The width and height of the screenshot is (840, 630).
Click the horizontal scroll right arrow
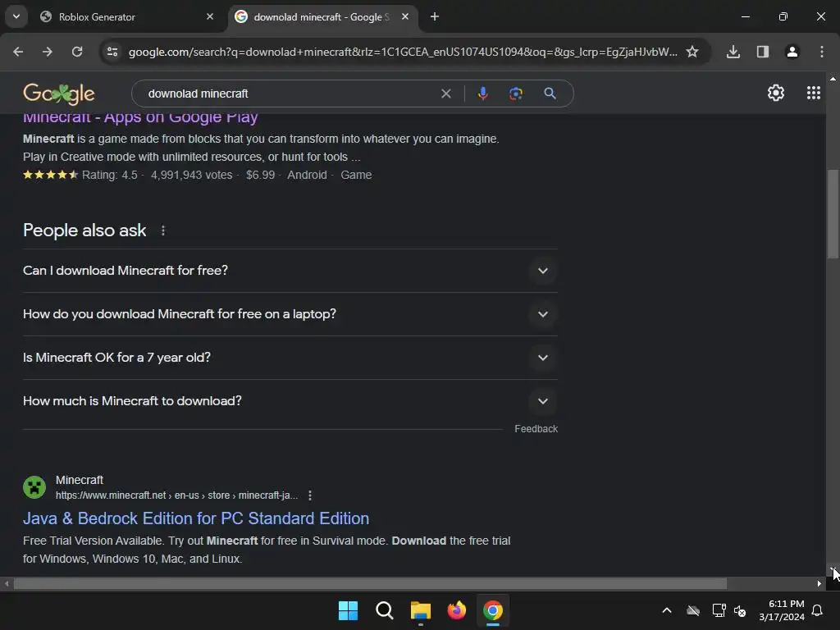click(x=819, y=583)
